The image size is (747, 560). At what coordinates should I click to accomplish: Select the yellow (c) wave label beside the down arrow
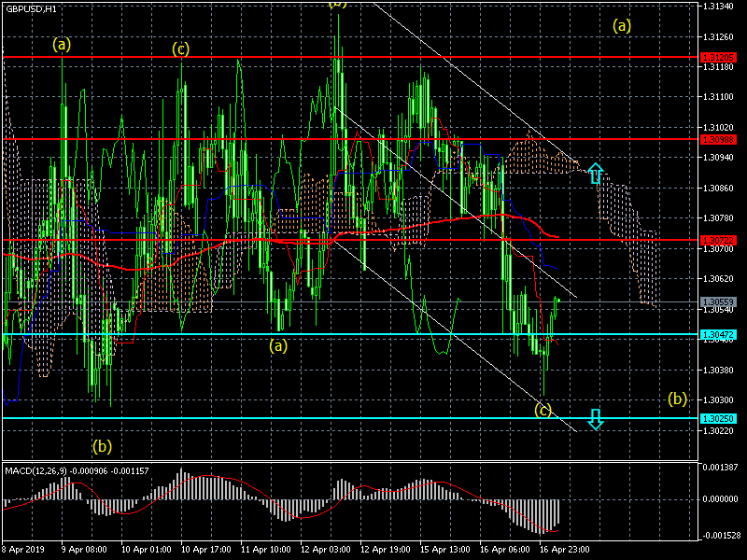click(x=543, y=409)
